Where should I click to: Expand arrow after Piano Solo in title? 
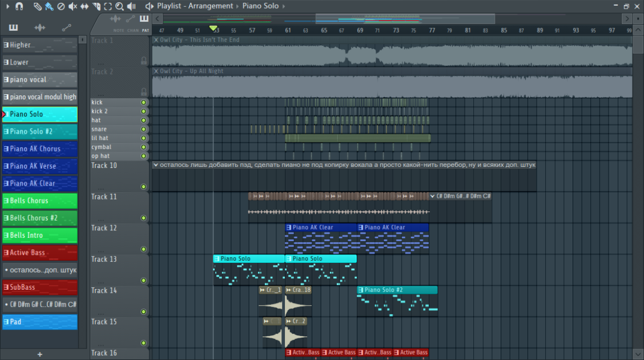coord(283,6)
